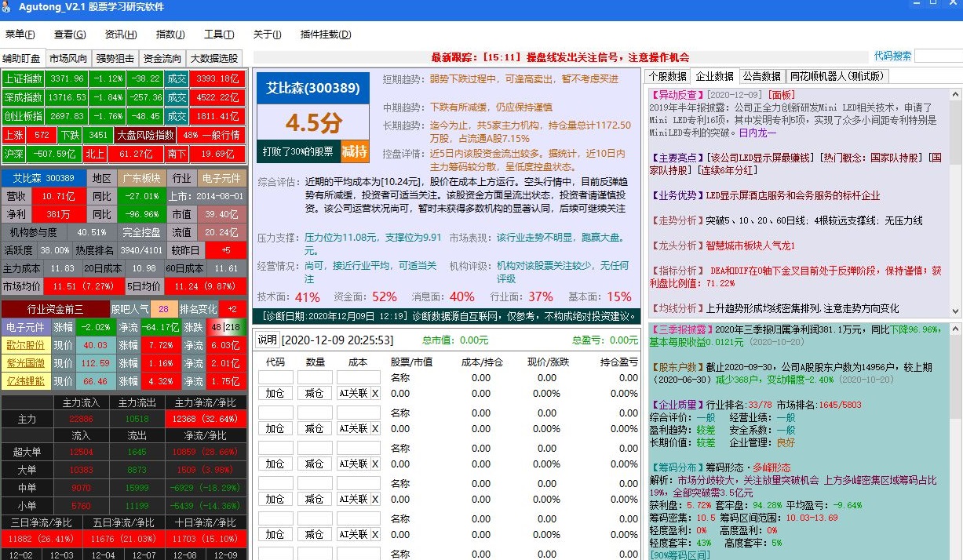Click the 说明 button above holdings table
The width and height of the screenshot is (963, 560).
click(x=267, y=340)
